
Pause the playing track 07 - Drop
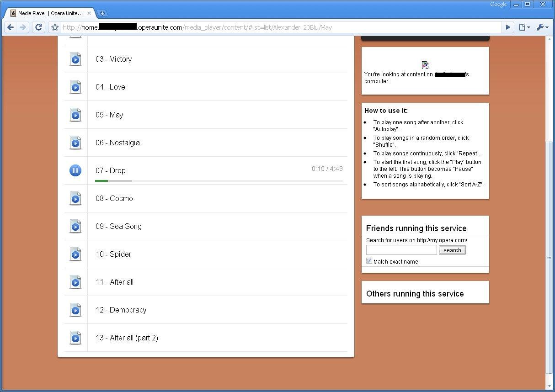75,170
